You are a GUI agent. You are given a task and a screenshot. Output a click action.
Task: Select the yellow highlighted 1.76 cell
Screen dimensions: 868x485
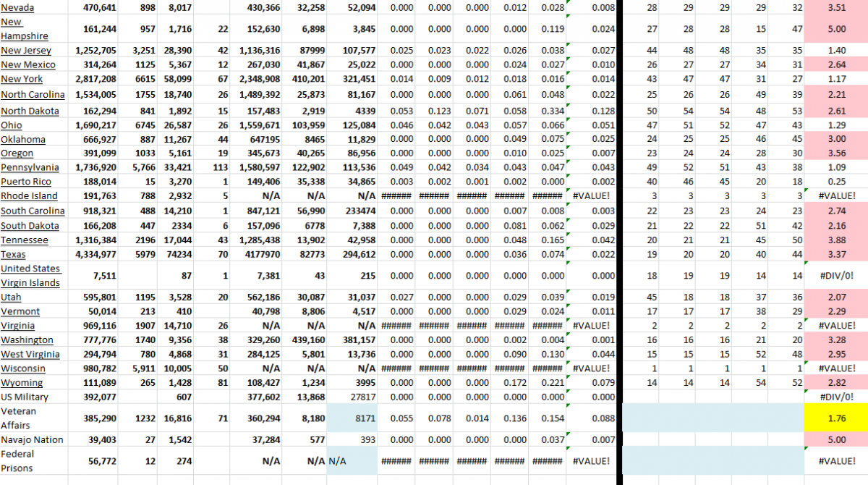836,418
